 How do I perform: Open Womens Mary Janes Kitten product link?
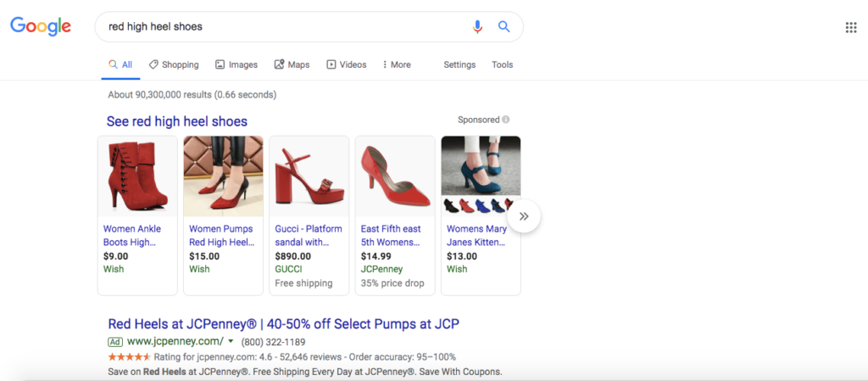click(x=476, y=235)
